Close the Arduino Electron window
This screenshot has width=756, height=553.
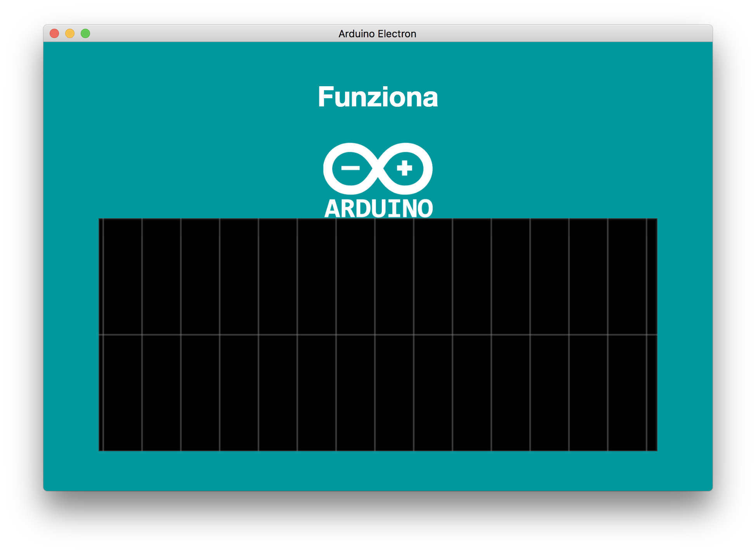coord(54,34)
